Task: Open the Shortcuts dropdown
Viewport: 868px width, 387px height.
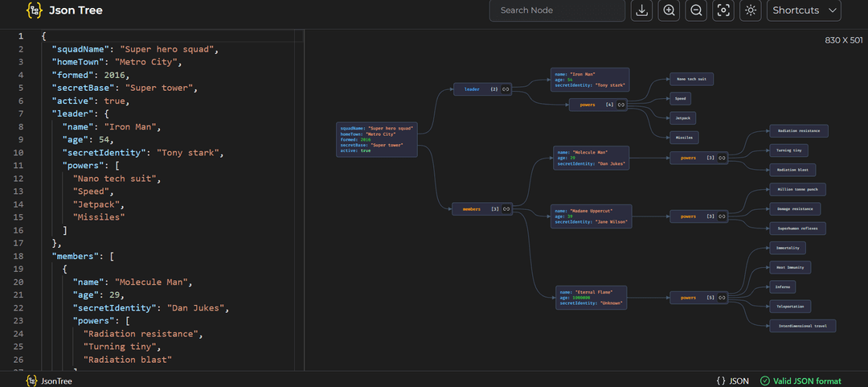Action: point(804,10)
